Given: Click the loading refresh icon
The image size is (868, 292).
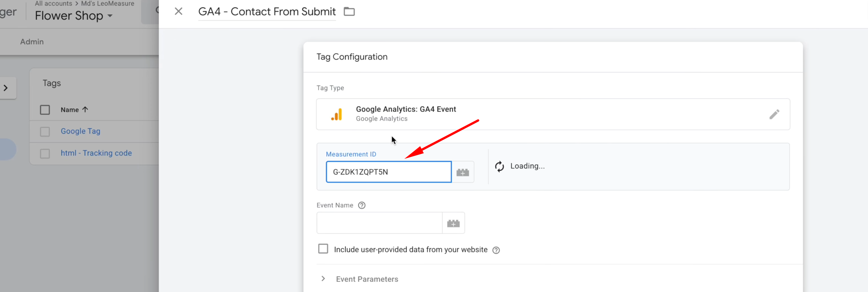Looking at the screenshot, I should (499, 166).
